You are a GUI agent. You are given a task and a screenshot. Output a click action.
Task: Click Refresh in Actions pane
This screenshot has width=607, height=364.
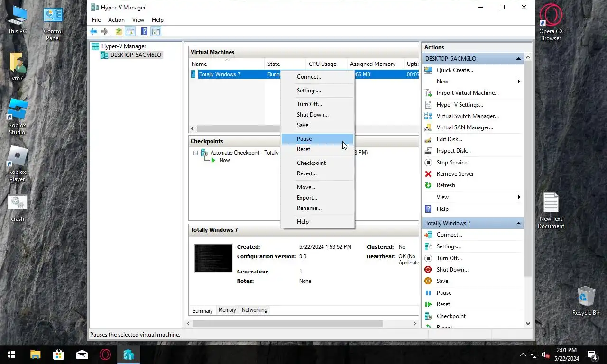[446, 185]
